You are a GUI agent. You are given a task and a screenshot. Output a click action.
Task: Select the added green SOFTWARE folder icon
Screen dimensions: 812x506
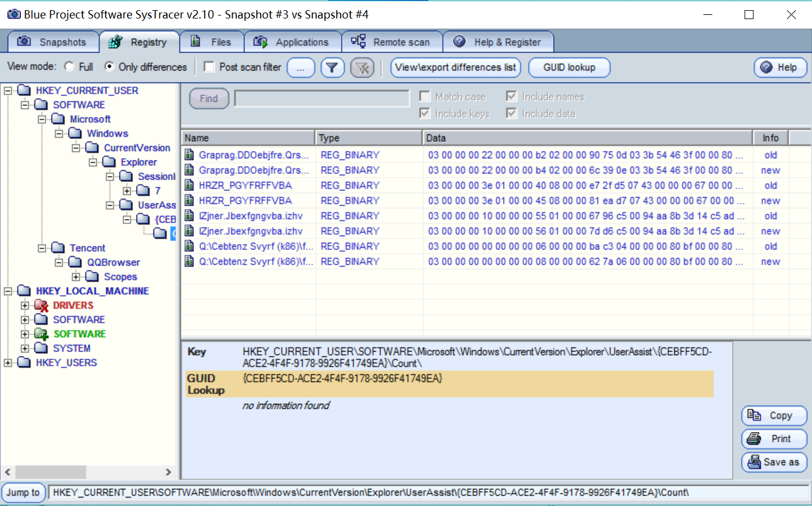(41, 334)
